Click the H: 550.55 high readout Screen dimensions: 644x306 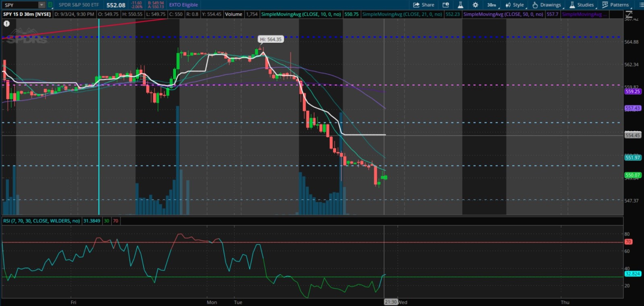[x=132, y=14]
